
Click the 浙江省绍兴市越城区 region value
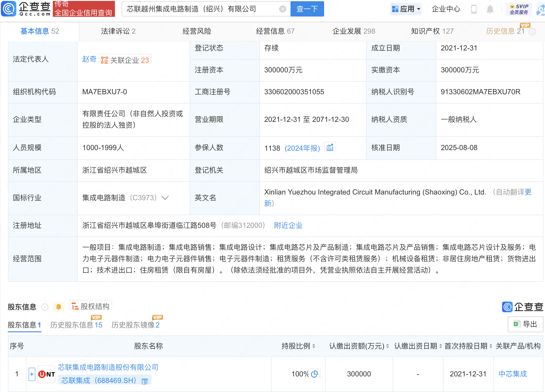click(115, 170)
